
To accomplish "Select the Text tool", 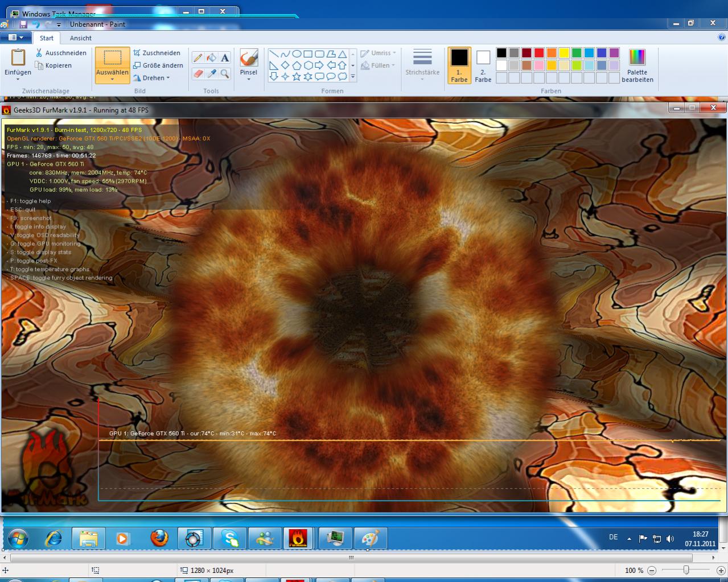I will (225, 57).
